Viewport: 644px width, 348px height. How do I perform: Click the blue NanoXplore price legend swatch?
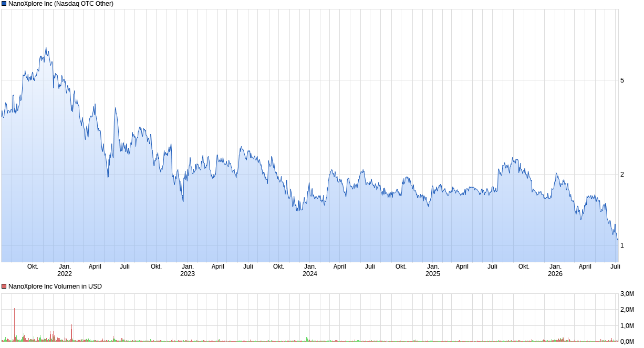[x=4, y=4]
